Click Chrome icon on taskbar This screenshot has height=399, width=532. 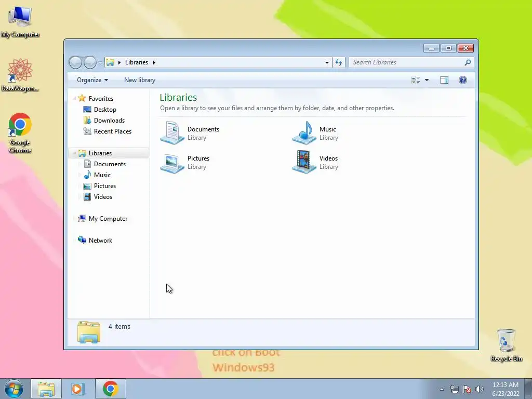tap(110, 389)
